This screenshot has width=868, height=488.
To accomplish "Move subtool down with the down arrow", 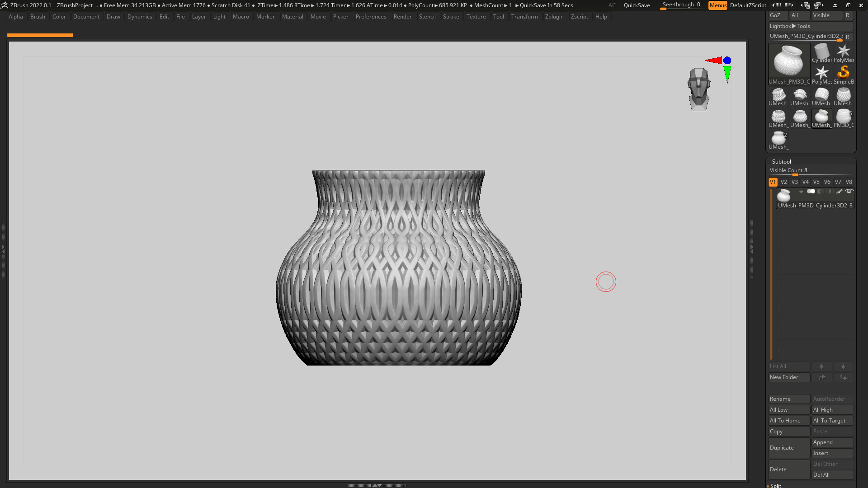I will [843, 366].
